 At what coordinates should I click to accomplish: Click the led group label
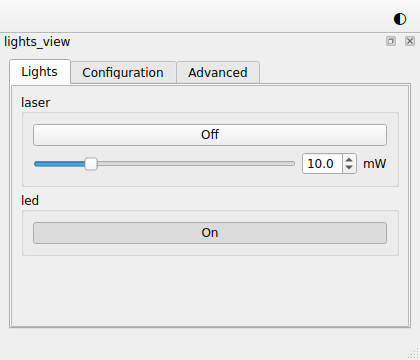point(30,201)
